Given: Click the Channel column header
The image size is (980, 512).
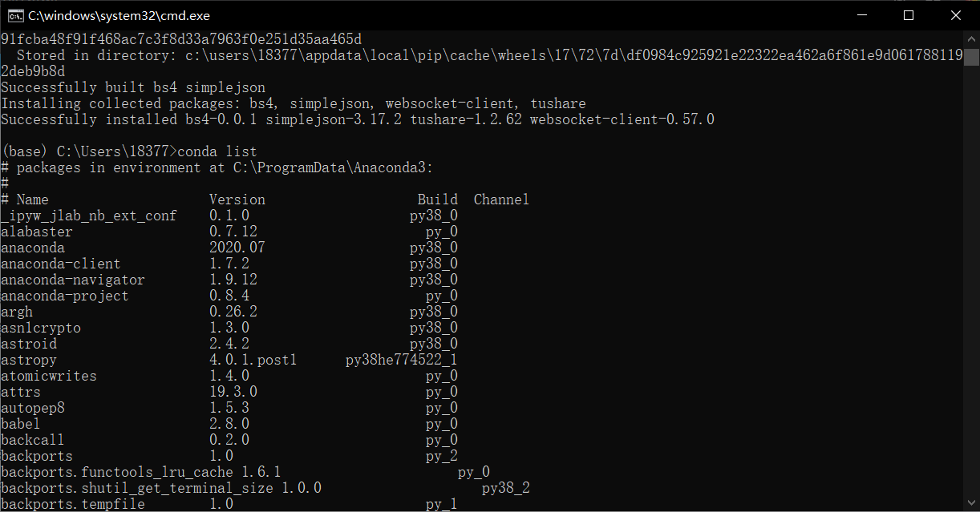Looking at the screenshot, I should (500, 199).
